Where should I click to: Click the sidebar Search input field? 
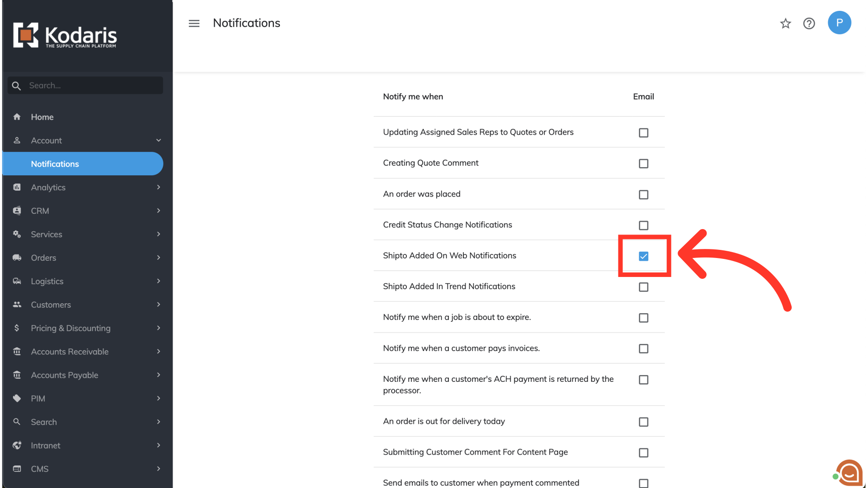pos(93,85)
